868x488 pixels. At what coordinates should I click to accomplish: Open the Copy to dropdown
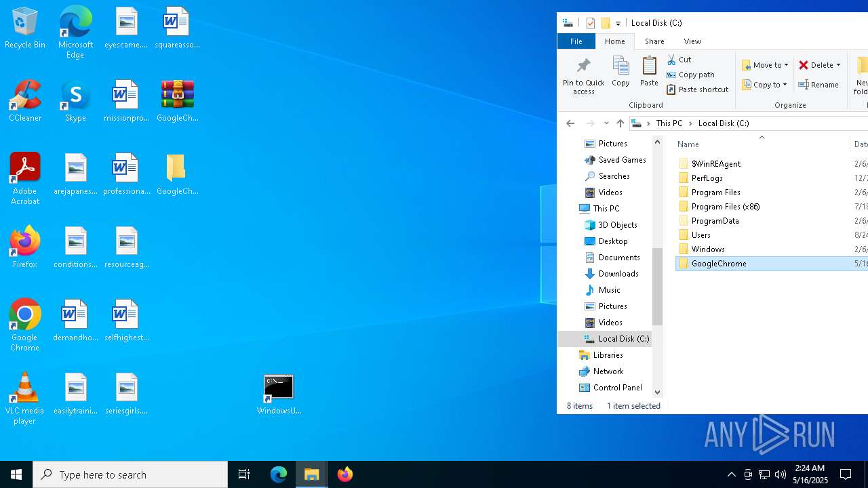[764, 85]
